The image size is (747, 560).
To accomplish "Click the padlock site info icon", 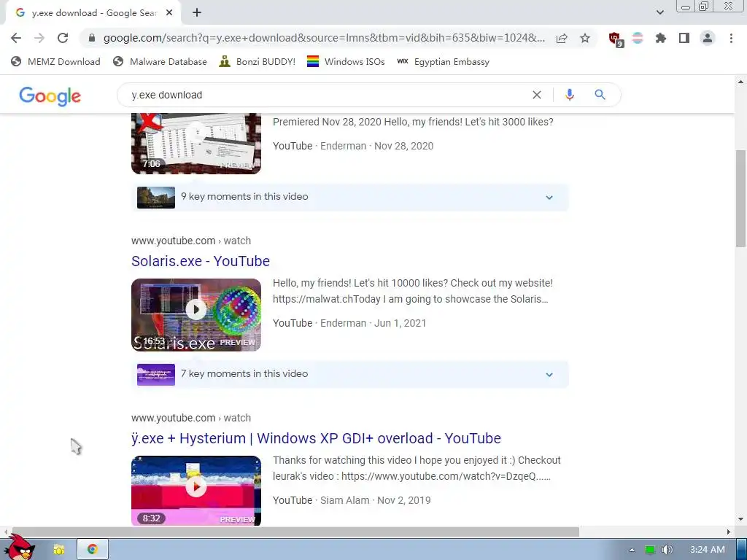I will coord(92,38).
